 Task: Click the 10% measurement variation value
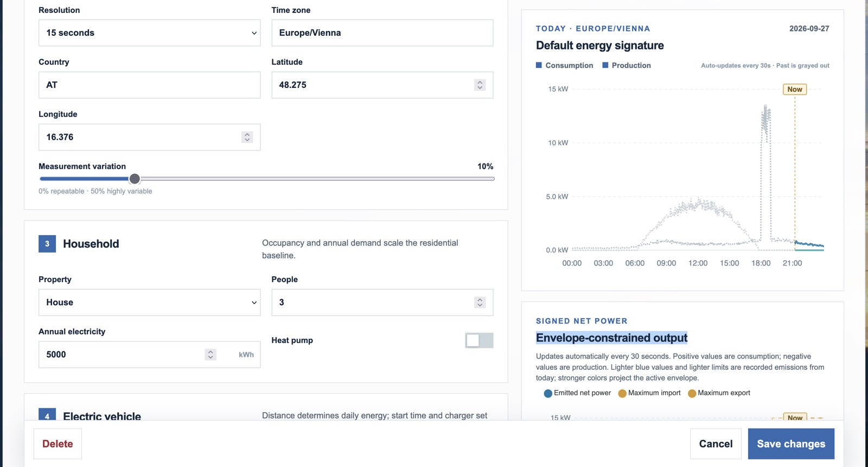[x=485, y=166]
